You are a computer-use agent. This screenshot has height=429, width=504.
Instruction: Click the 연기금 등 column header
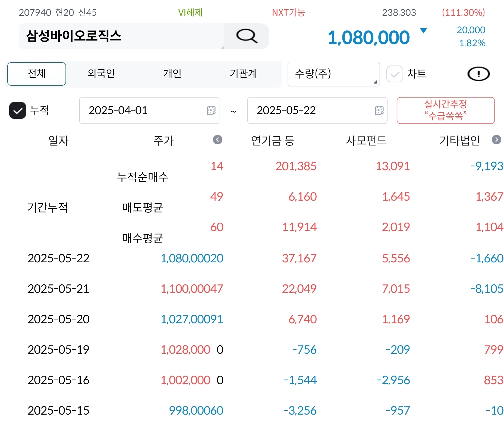273,141
